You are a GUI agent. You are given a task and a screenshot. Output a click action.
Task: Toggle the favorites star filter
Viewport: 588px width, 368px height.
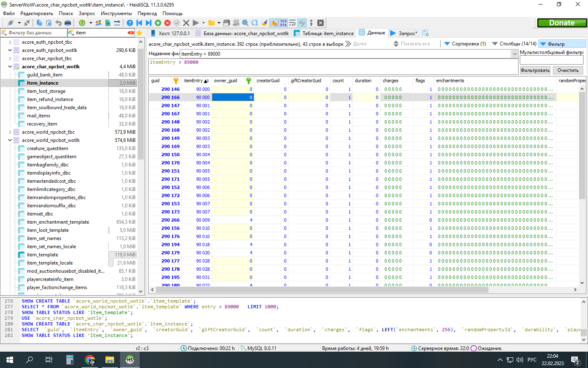139,33
